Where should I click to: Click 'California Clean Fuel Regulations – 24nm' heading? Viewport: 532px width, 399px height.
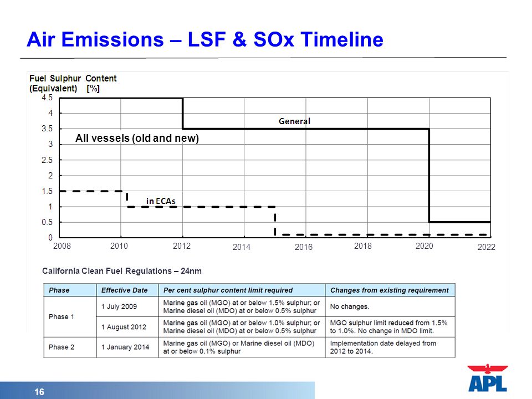(x=122, y=271)
